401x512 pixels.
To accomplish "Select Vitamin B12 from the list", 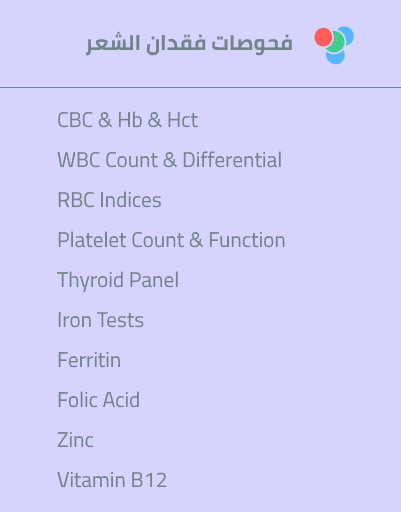I will coord(112,480).
